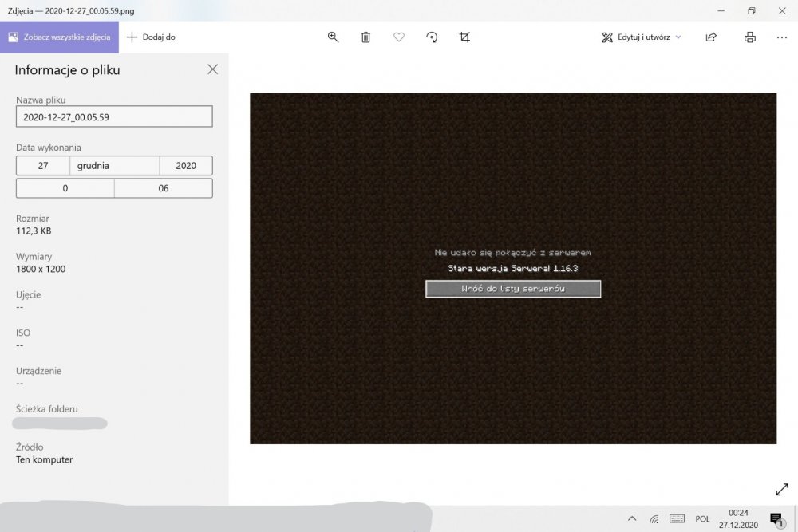Open the crop tool
This screenshot has height=532, width=798.
point(465,37)
